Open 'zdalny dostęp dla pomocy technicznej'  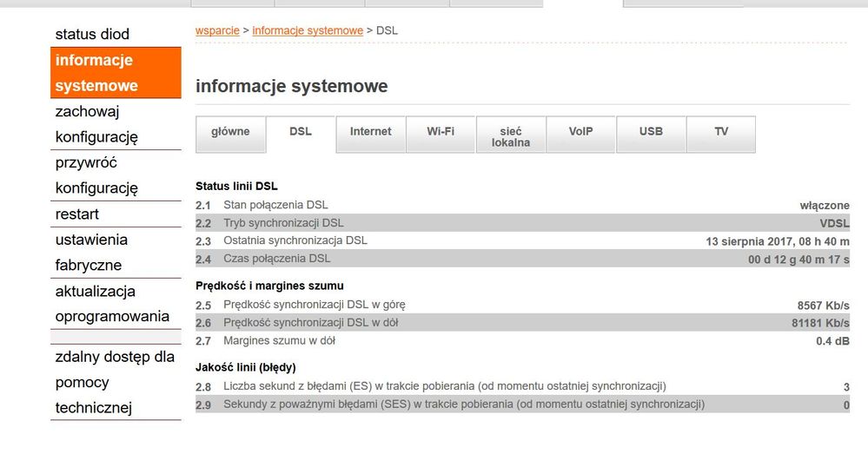coord(114,382)
